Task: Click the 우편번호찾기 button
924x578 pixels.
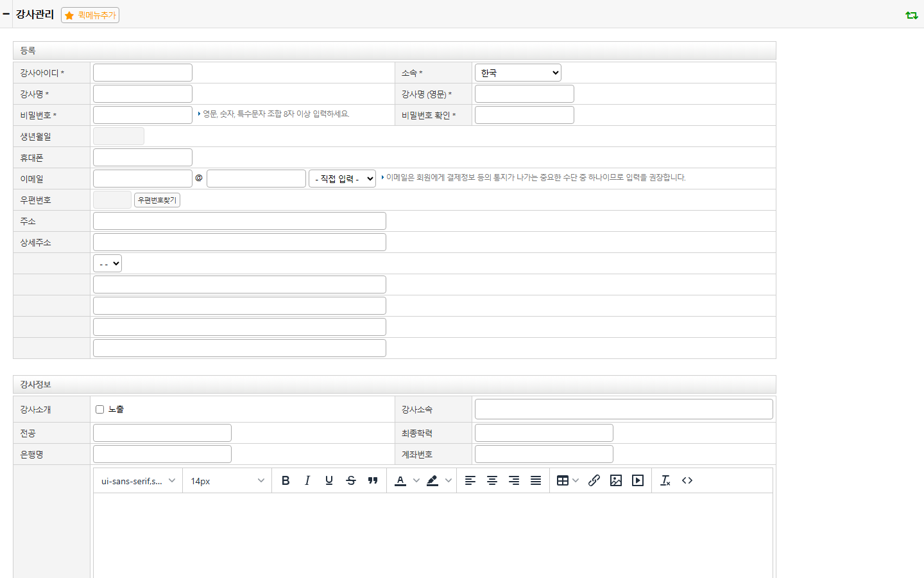Action: pyautogui.click(x=157, y=200)
